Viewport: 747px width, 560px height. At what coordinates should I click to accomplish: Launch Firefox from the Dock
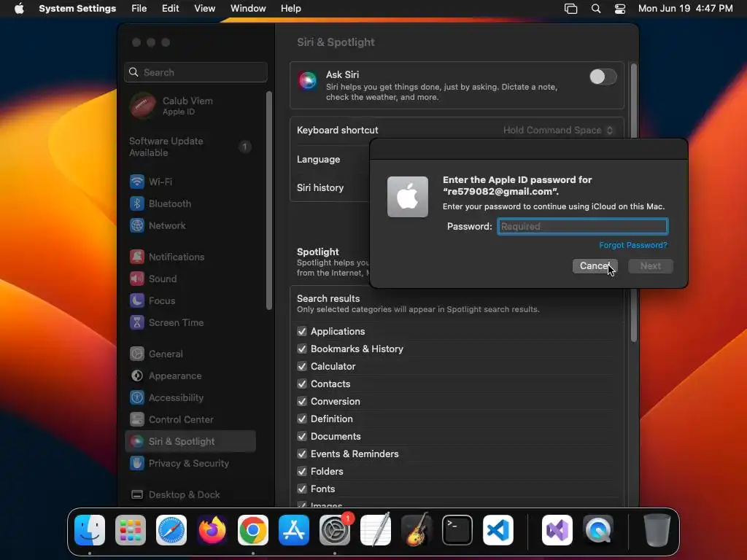tap(212, 530)
